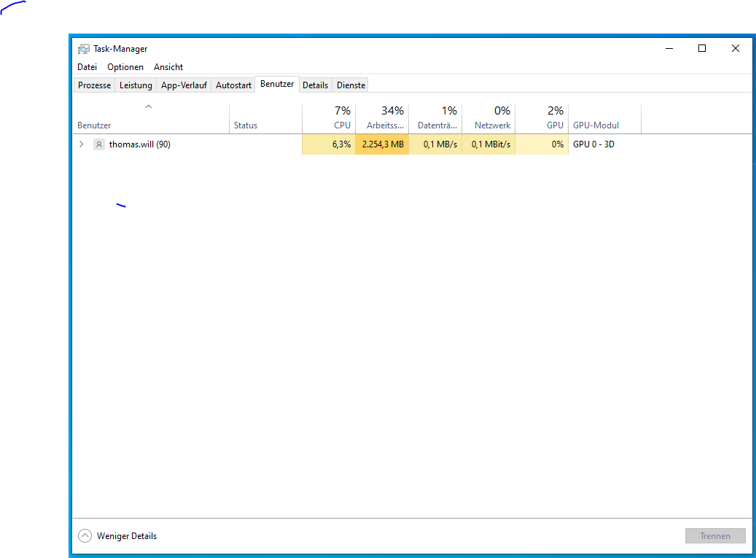This screenshot has height=558, width=756.
Task: Open the Optionen menu
Action: tap(125, 67)
